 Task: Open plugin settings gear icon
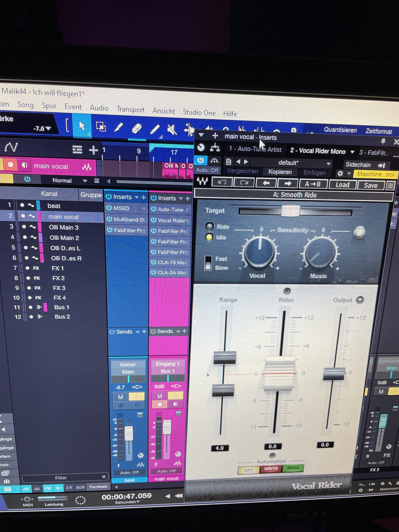point(340,173)
